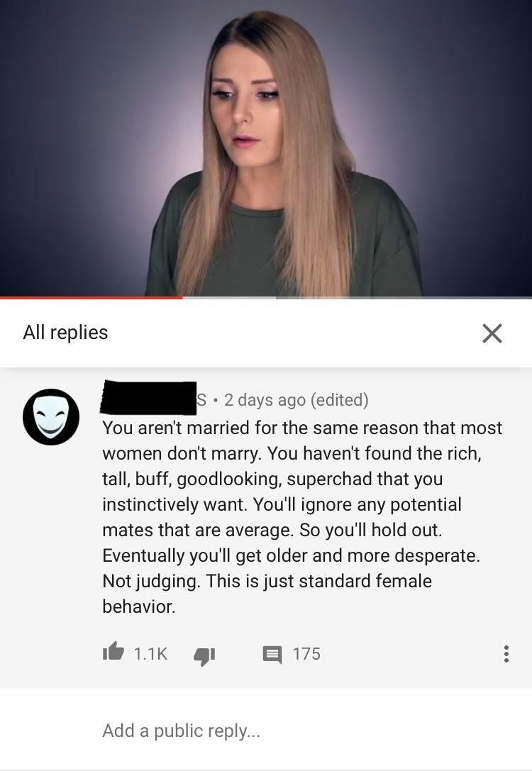Select the comment text body
Screen dimensions: 532x771
point(302,517)
